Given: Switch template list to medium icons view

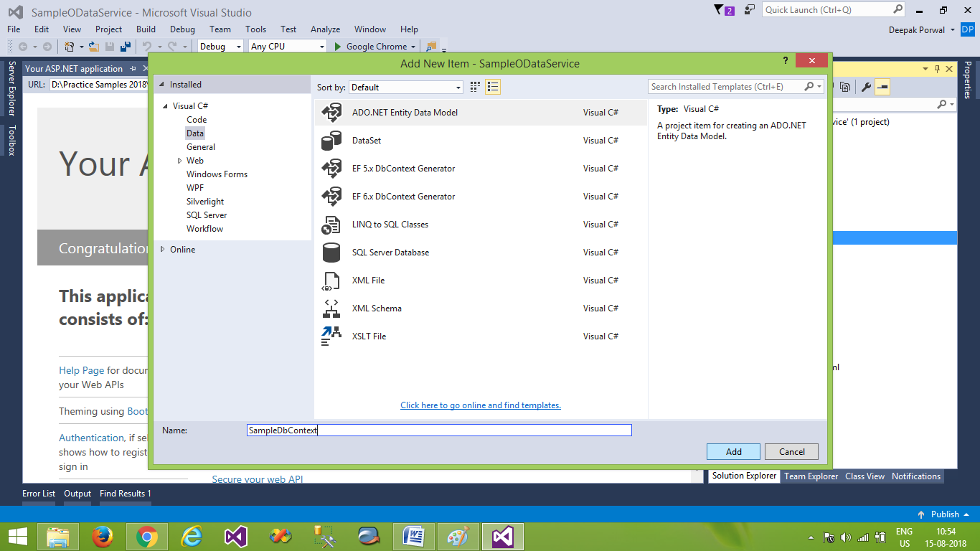Looking at the screenshot, I should coord(474,86).
